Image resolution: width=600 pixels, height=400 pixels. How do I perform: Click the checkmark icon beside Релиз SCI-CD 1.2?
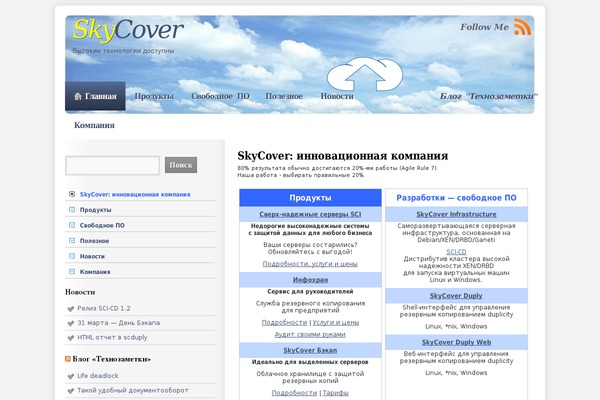pos(71,309)
